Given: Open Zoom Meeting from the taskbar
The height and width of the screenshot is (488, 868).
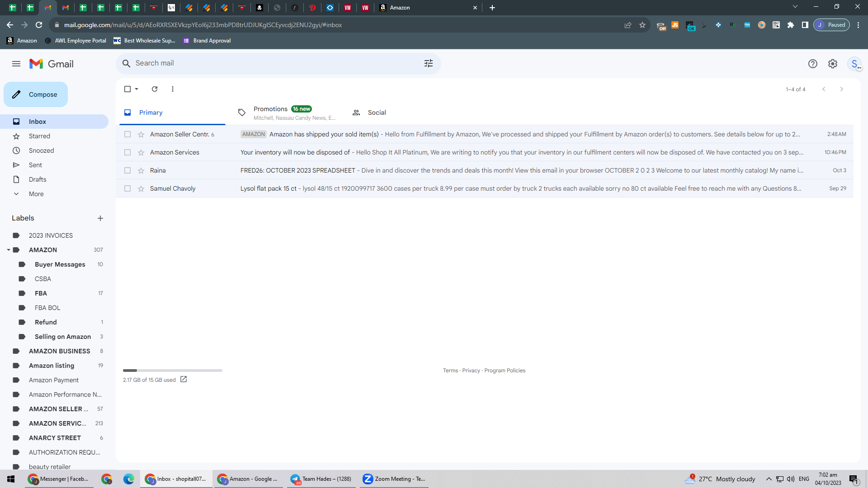Looking at the screenshot, I should click(394, 479).
